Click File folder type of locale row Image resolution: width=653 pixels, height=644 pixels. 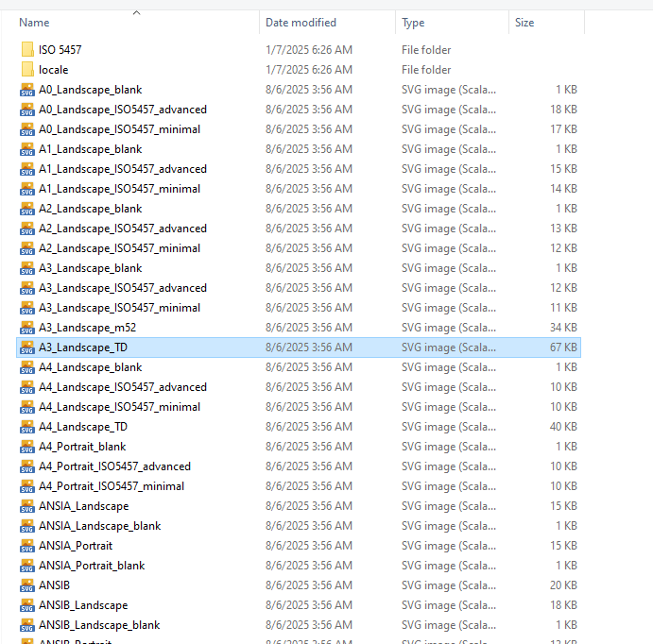[426, 70]
